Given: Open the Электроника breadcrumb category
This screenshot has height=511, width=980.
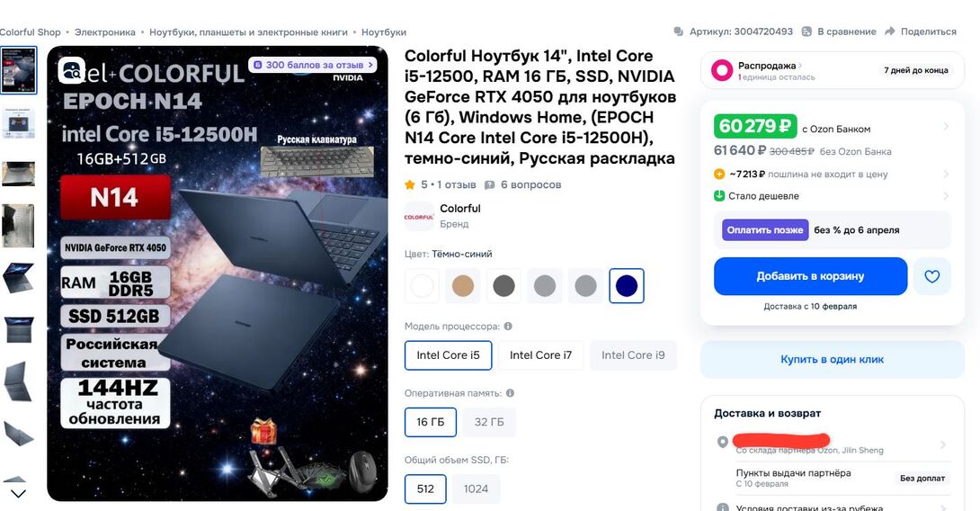Looking at the screenshot, I should click(x=105, y=31).
